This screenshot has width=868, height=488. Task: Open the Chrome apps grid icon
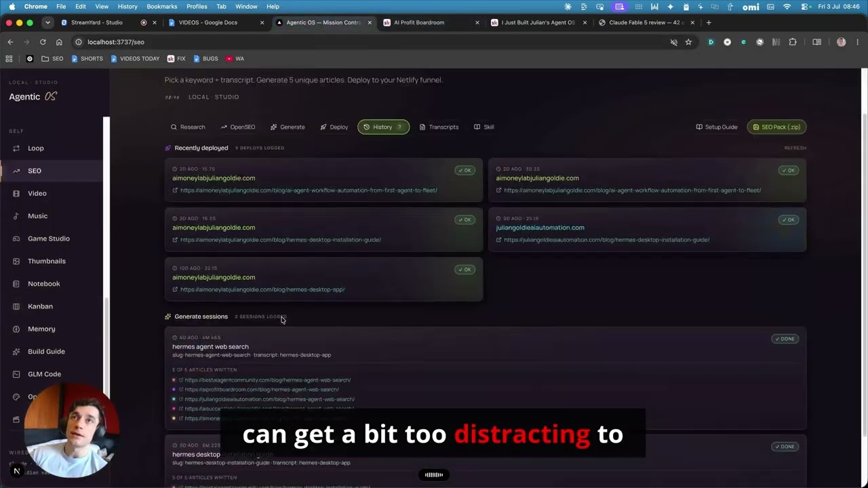click(x=9, y=59)
